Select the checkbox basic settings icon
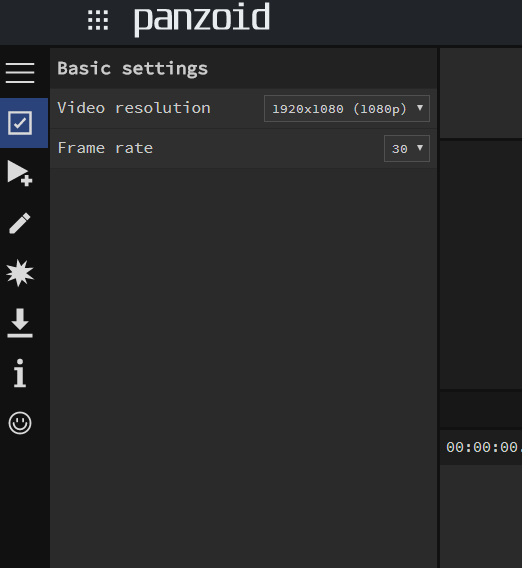The image size is (522, 568). coord(20,123)
